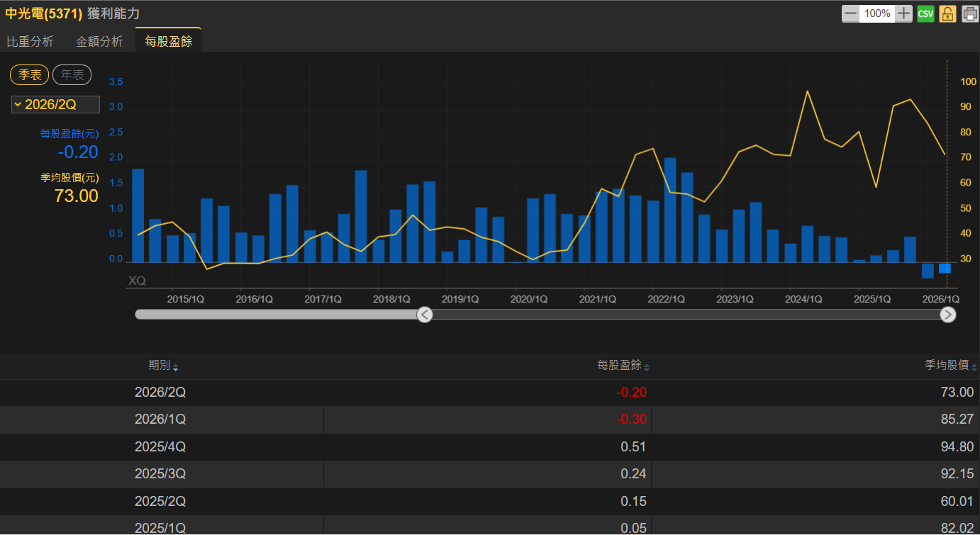Click the 每股盈餘 column header
The height and width of the screenshot is (535, 980).
pos(620,366)
